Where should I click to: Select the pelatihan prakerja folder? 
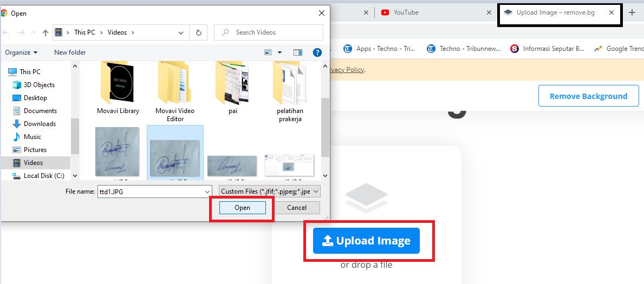coord(290,91)
